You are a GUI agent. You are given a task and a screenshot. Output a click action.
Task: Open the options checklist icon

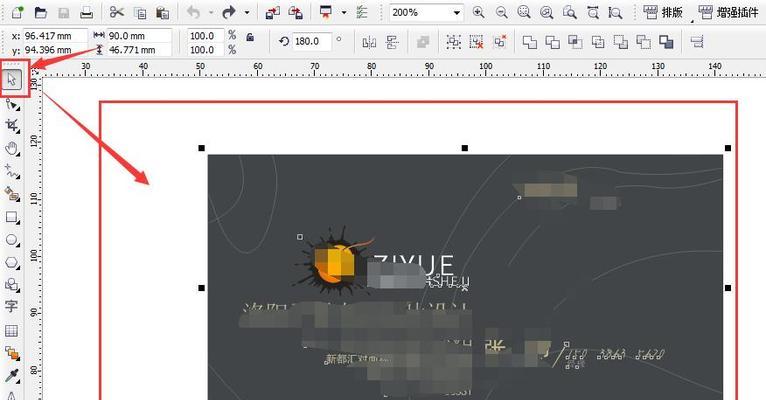coord(362,12)
